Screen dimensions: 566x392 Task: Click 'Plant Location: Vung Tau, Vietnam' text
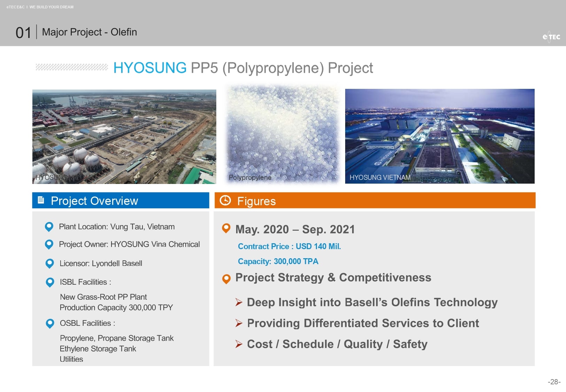pos(117,227)
